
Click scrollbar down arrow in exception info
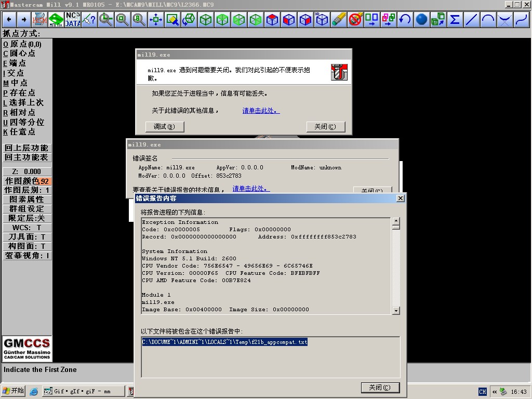[x=395, y=311]
